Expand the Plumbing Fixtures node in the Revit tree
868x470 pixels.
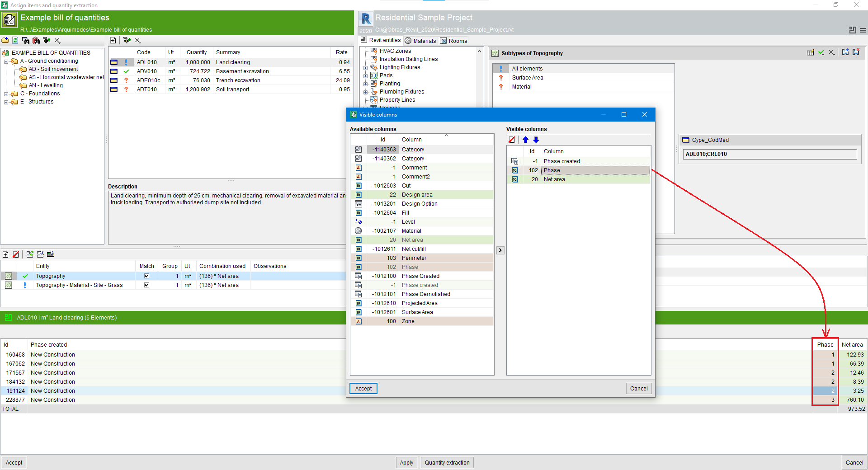[x=366, y=92]
